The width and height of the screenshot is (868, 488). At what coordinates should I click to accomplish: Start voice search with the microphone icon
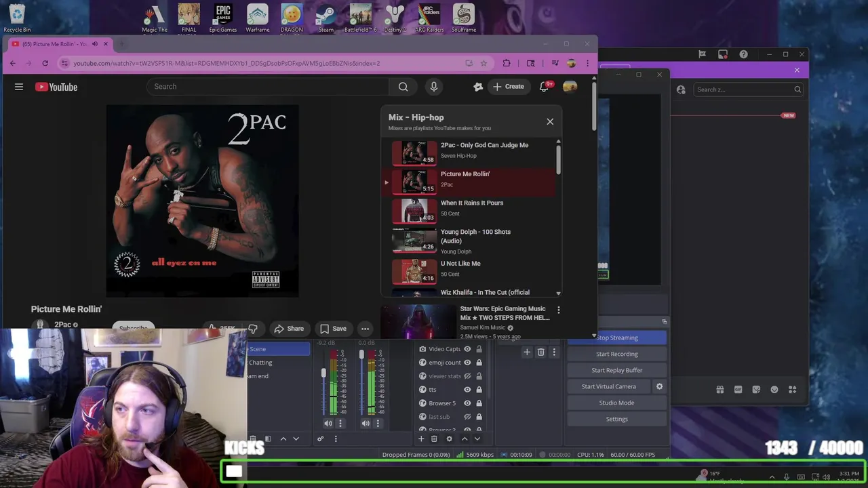coord(434,87)
